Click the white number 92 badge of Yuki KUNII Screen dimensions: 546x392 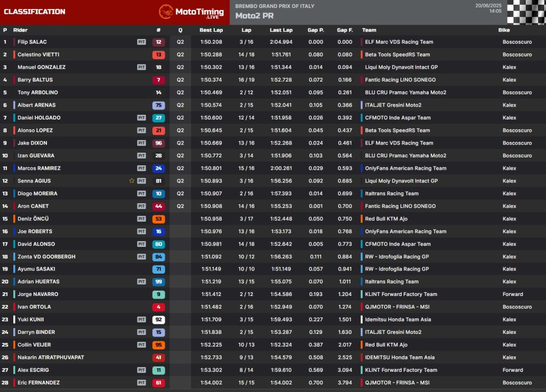158,319
